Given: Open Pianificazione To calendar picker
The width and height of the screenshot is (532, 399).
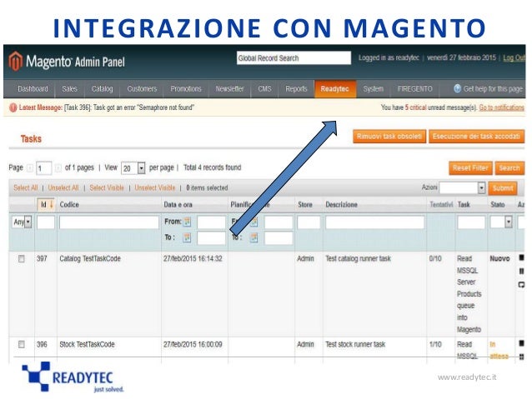Looking at the screenshot, I should click(253, 237).
